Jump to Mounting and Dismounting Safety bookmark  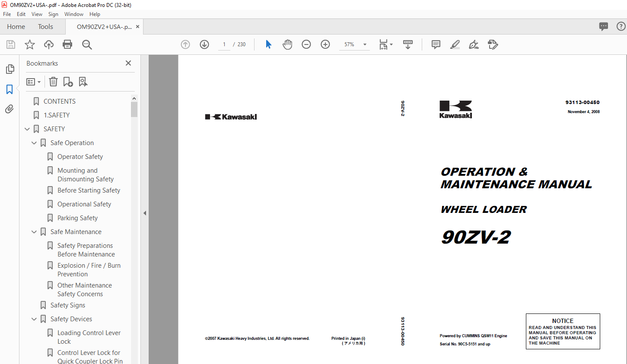[x=86, y=175]
